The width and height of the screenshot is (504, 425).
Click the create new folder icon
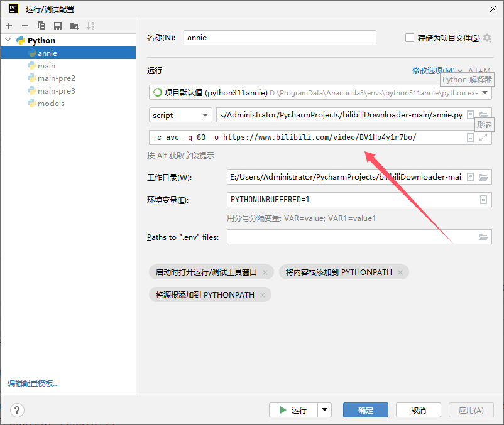(x=75, y=26)
